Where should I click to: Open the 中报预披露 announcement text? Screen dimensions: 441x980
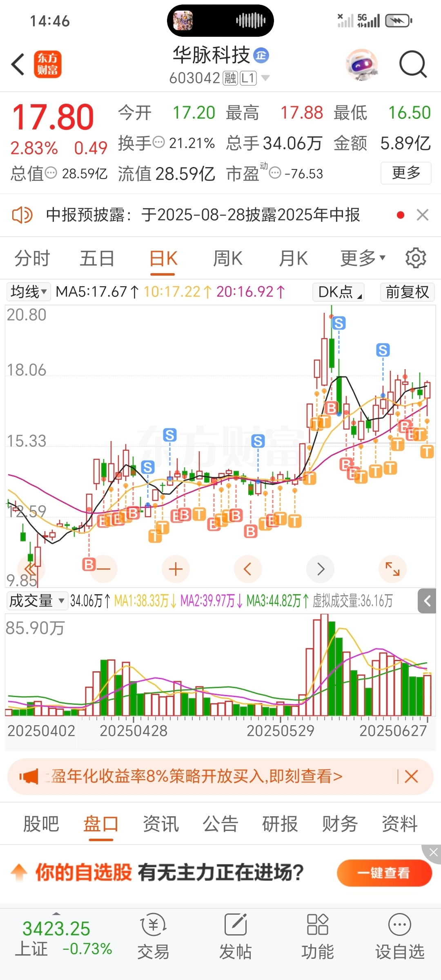point(203,215)
